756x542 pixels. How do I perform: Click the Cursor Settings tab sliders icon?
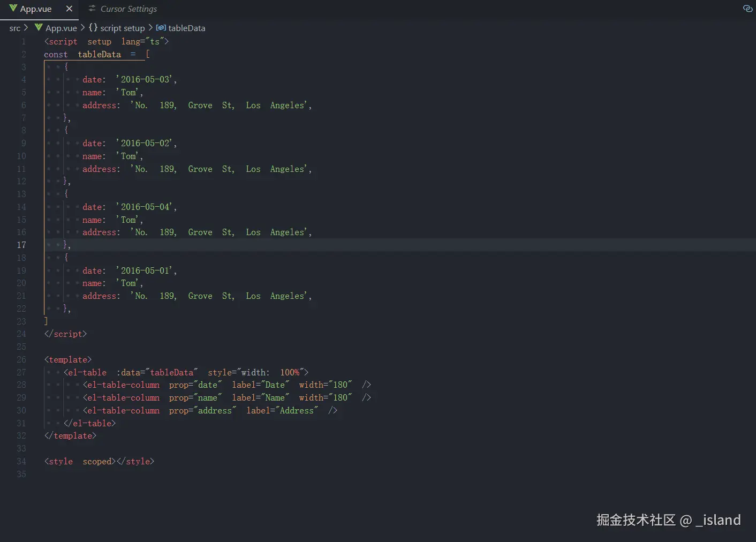pos(92,9)
